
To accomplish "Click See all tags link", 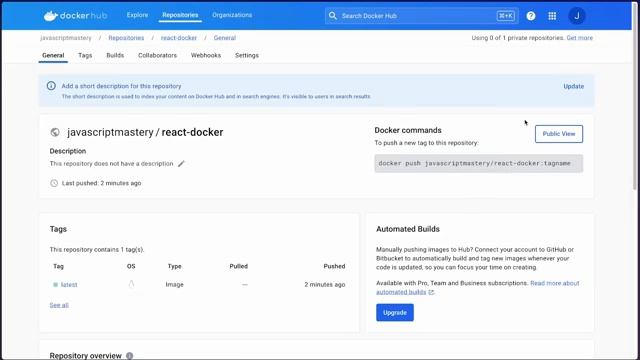I will [x=59, y=305].
